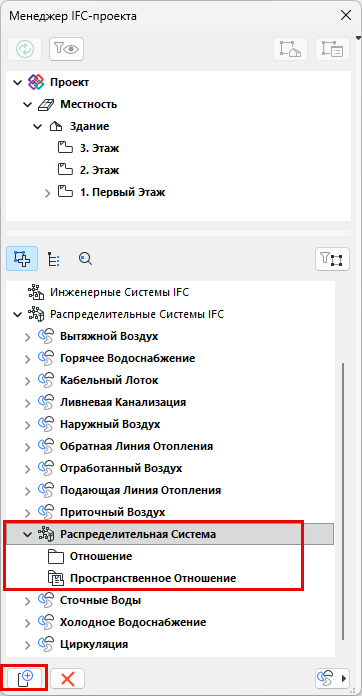The height and width of the screenshot is (696, 362).
Task: Click the Инженерные Системы IFC icon
Action: [x=36, y=293]
